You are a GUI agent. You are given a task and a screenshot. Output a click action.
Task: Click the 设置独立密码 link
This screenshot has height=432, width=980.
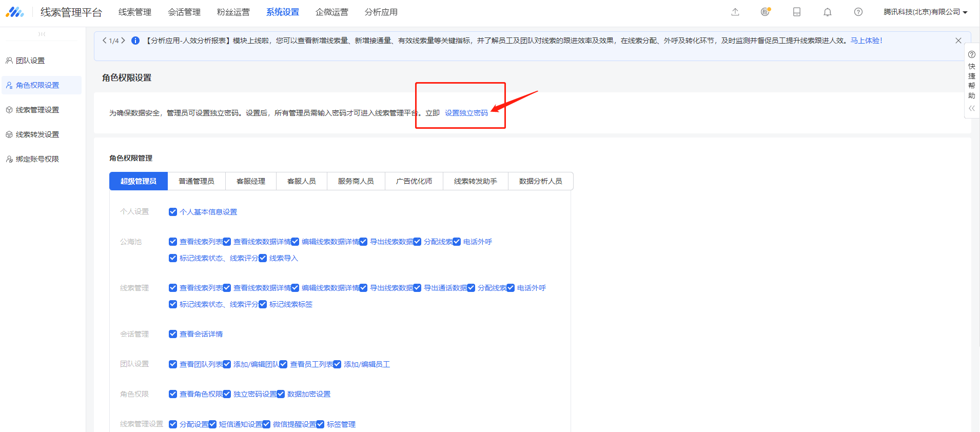click(466, 113)
